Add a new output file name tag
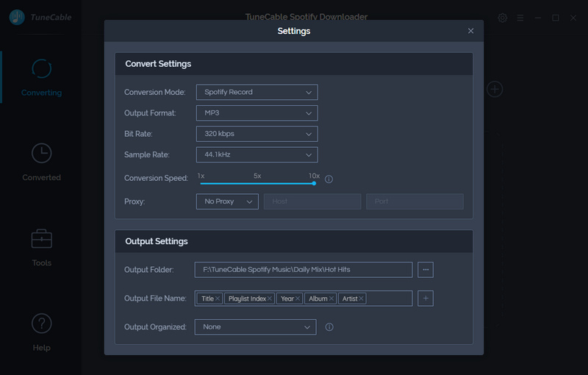This screenshot has width=588, height=375. pyautogui.click(x=426, y=299)
